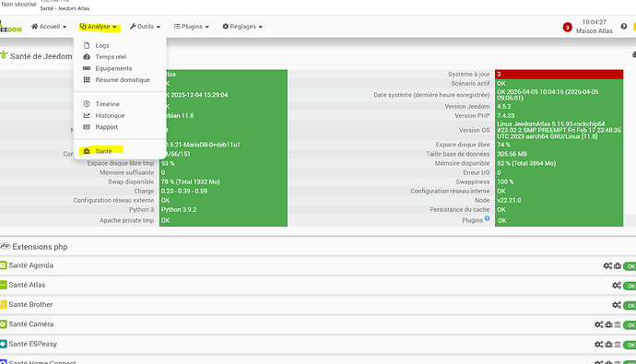
Task: Click the 10:04:27 clock display
Action: click(595, 22)
